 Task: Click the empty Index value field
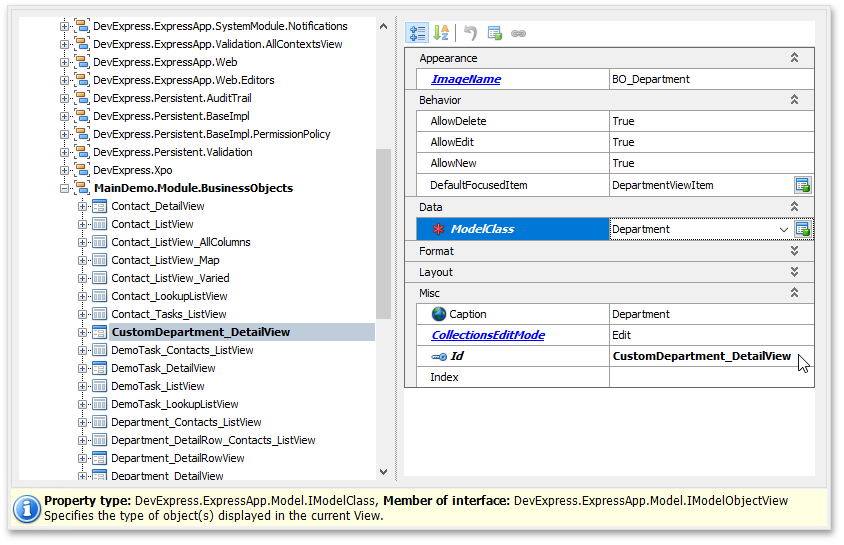click(x=710, y=377)
